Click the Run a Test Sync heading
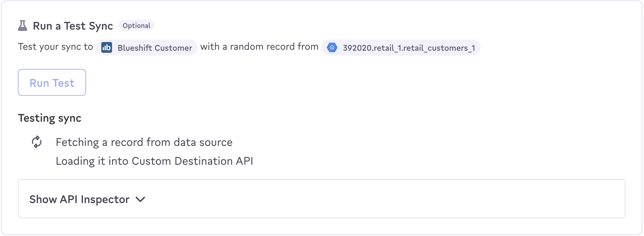This screenshot has width=644, height=236. coord(73,26)
